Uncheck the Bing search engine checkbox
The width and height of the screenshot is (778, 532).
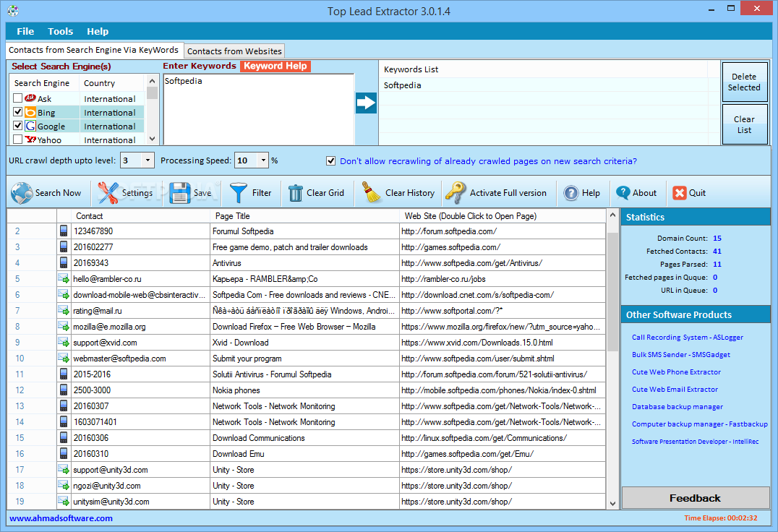pos(18,112)
